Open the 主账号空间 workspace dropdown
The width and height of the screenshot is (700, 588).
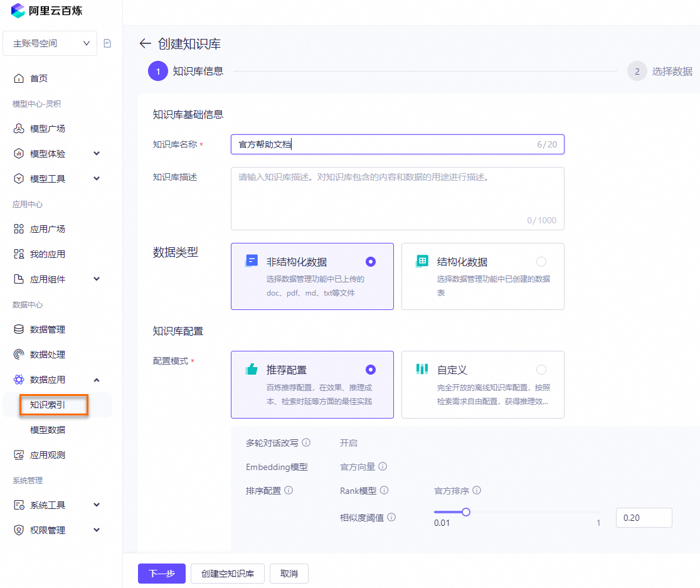coord(50,43)
